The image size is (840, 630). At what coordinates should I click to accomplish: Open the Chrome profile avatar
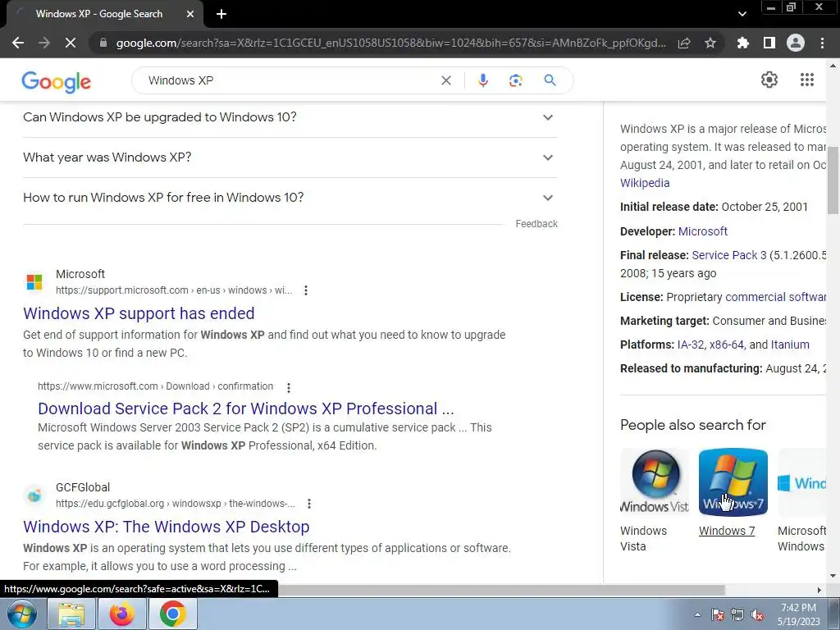point(796,43)
